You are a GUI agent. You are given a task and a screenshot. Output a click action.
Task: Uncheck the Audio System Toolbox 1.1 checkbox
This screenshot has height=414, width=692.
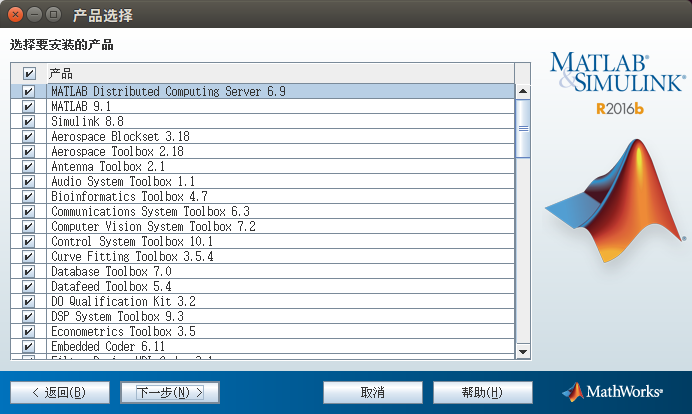tap(28, 181)
